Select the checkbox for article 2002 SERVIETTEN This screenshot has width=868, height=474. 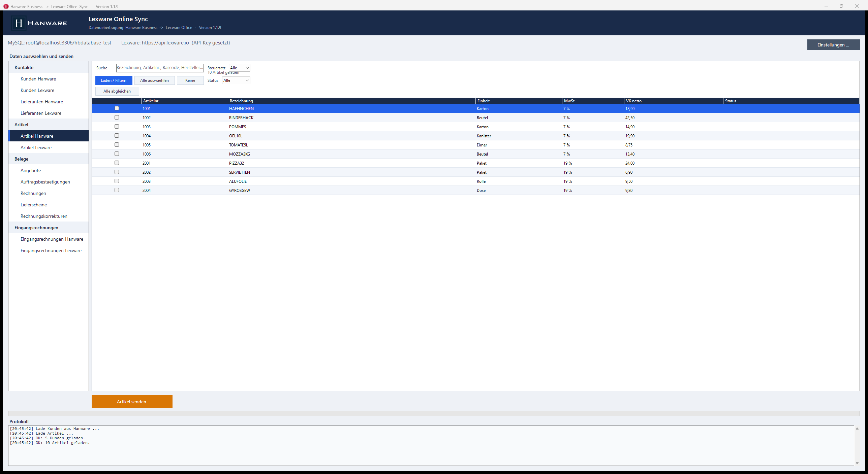tap(117, 172)
